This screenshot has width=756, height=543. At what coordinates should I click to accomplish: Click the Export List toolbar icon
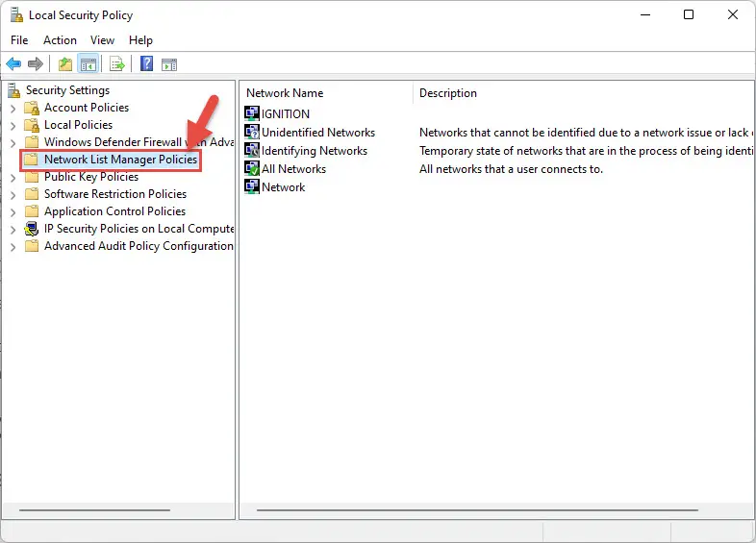pyautogui.click(x=117, y=63)
